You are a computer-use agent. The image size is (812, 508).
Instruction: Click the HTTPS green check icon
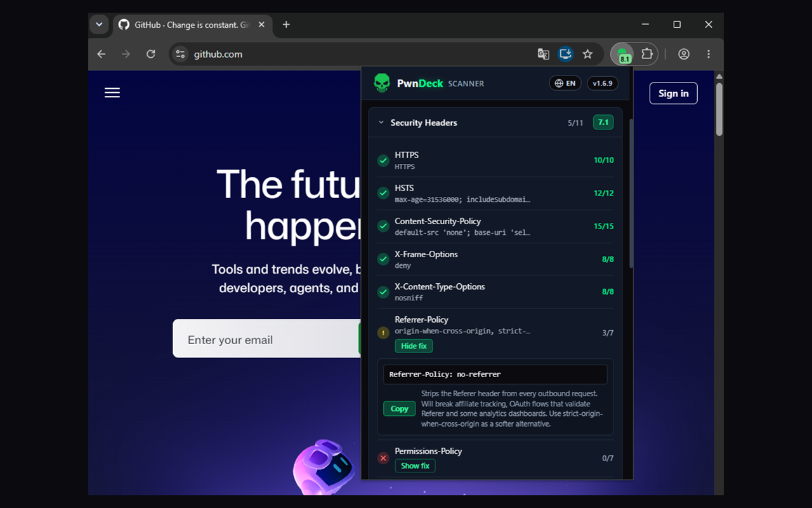point(383,161)
